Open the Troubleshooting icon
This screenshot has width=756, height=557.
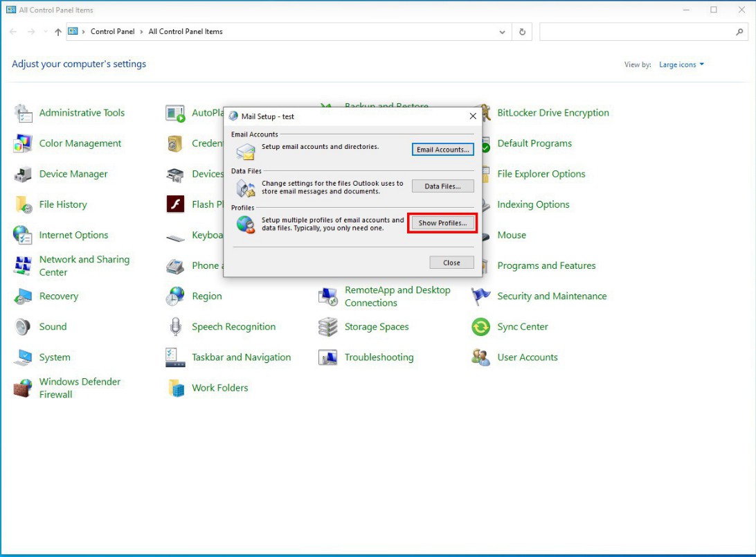click(x=328, y=357)
